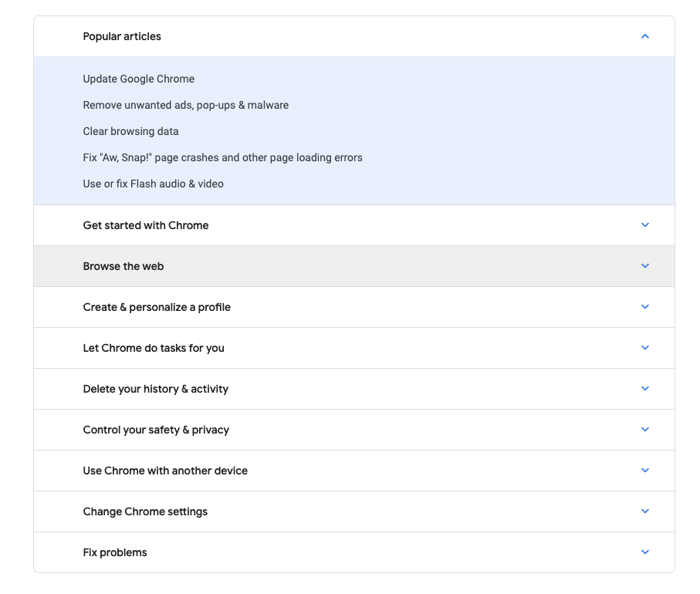Open the Clear browsing data article
Screen dimensions: 700x594
point(130,131)
